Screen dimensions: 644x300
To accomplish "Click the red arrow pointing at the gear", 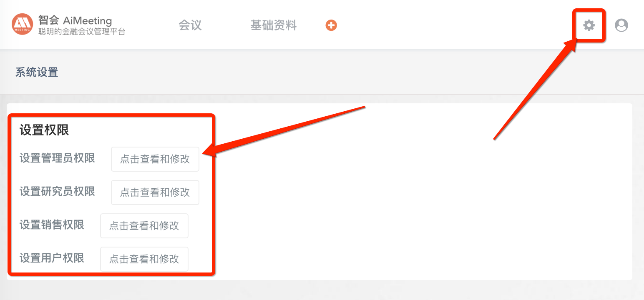I will tap(535, 88).
